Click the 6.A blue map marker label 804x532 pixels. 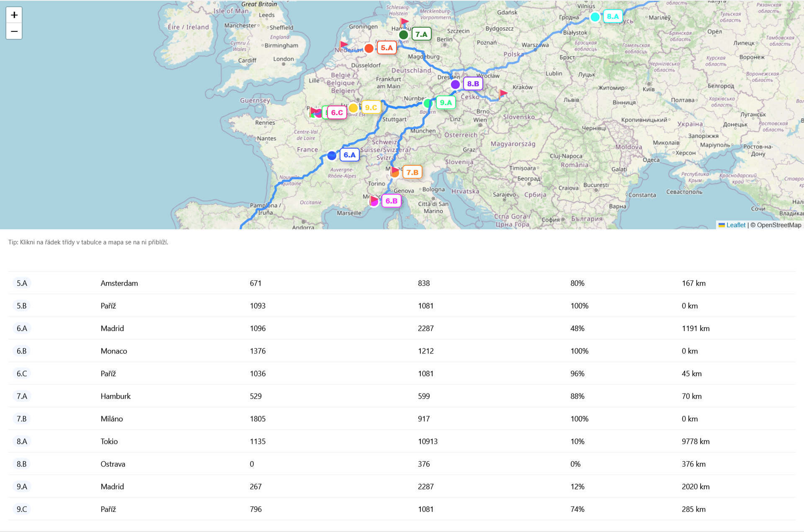[x=349, y=155]
